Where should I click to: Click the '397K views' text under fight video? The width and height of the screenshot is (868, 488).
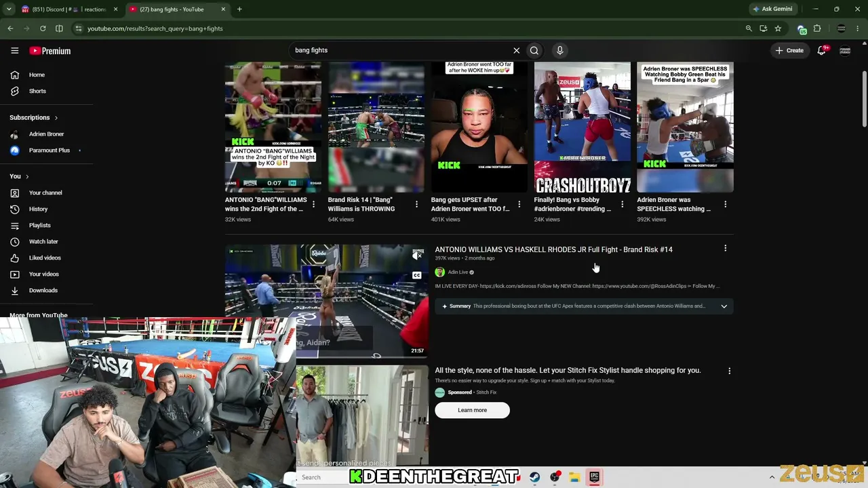coord(448,258)
